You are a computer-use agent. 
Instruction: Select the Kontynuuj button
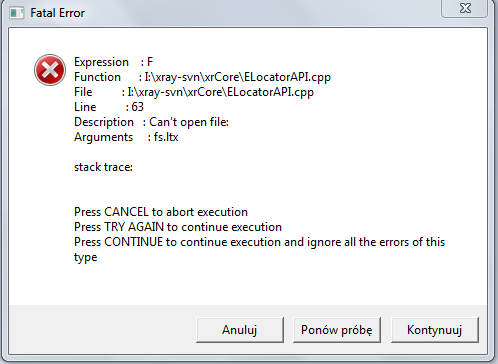[x=435, y=330]
